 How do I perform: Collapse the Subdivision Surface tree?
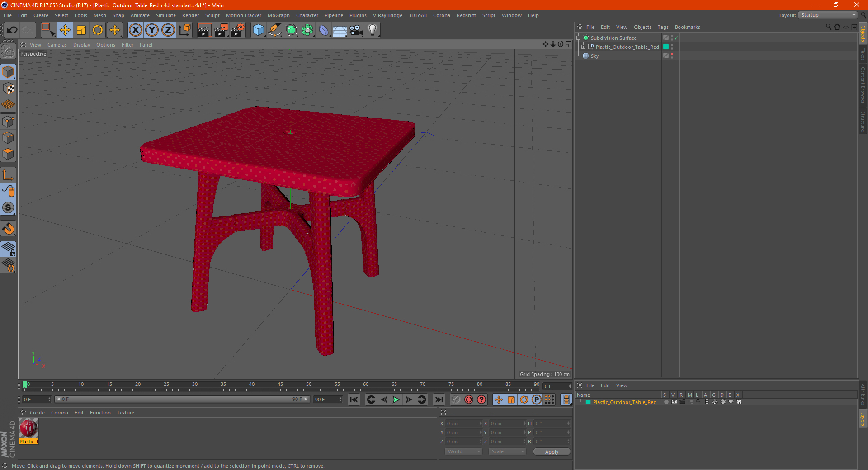click(578, 38)
